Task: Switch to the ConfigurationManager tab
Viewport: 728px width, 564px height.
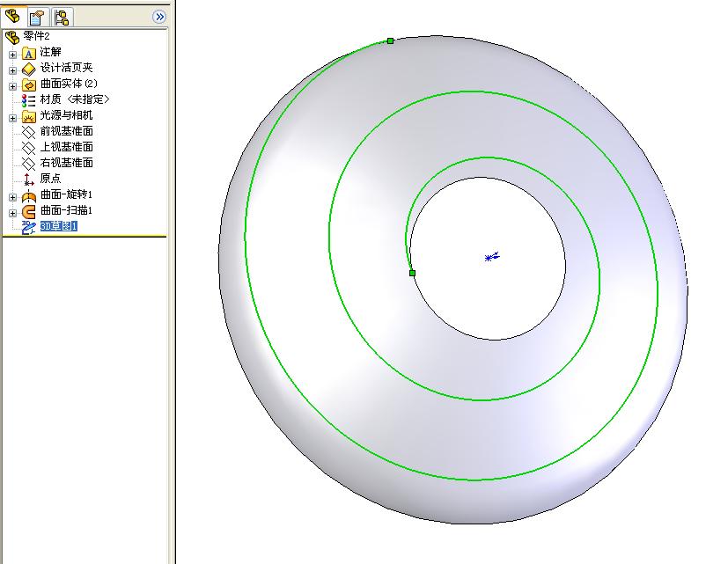Action: pos(62,18)
